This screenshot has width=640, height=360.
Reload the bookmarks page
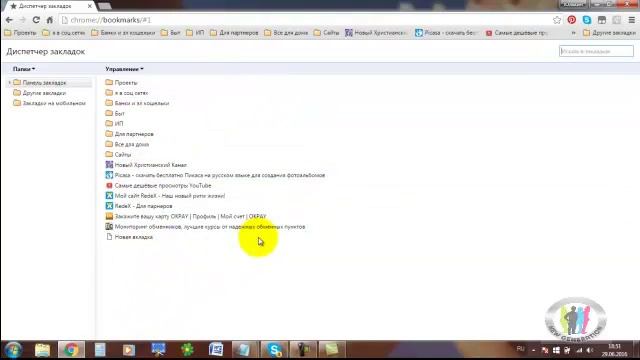pyautogui.click(x=36, y=20)
